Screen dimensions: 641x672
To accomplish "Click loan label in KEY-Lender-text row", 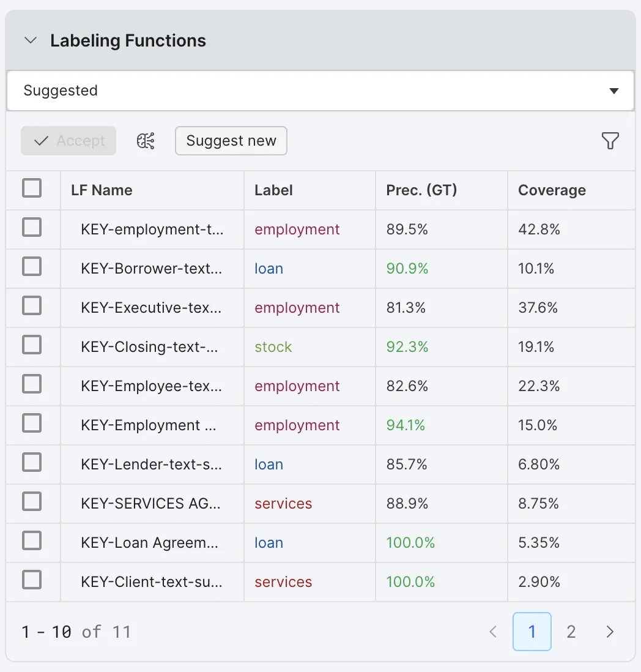I will (x=269, y=464).
